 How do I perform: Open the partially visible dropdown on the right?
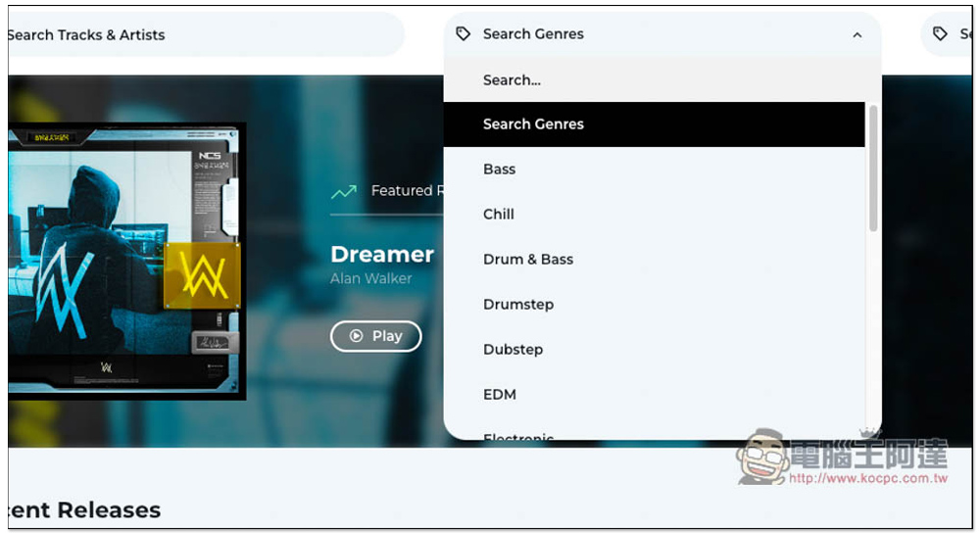948,34
